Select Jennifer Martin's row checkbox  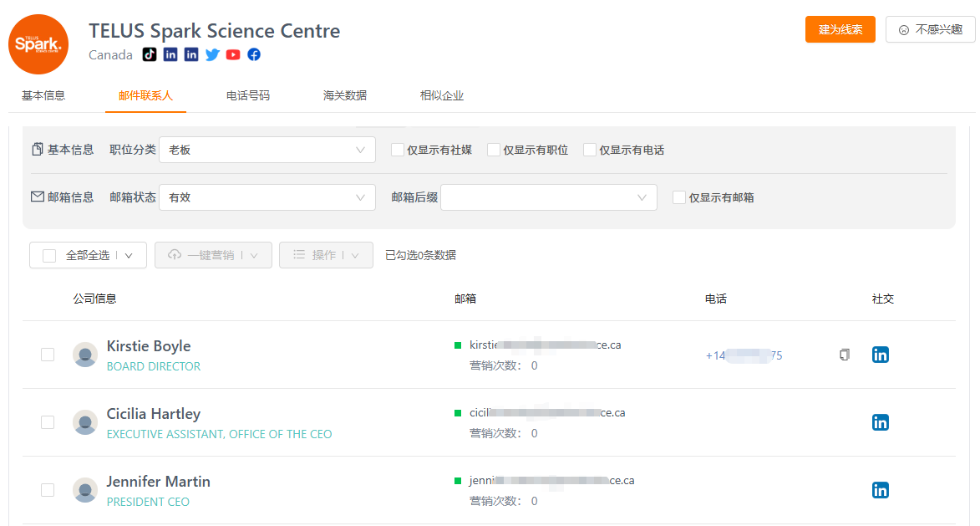[x=48, y=490]
